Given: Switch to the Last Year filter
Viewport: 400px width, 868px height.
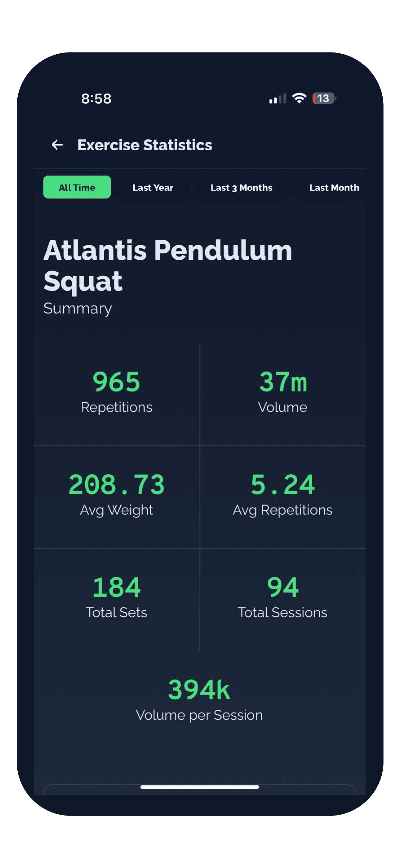Looking at the screenshot, I should (153, 187).
